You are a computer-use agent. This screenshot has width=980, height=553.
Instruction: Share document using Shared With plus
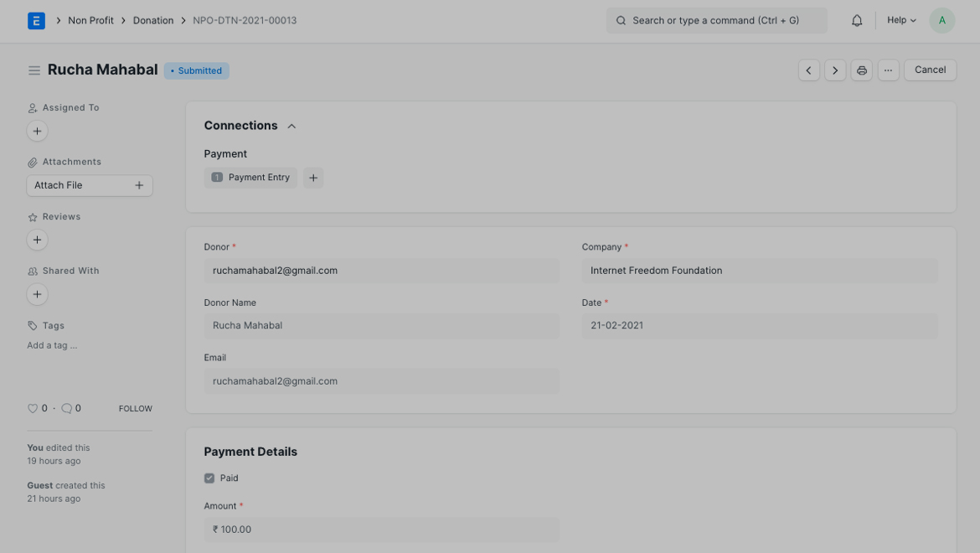point(37,294)
